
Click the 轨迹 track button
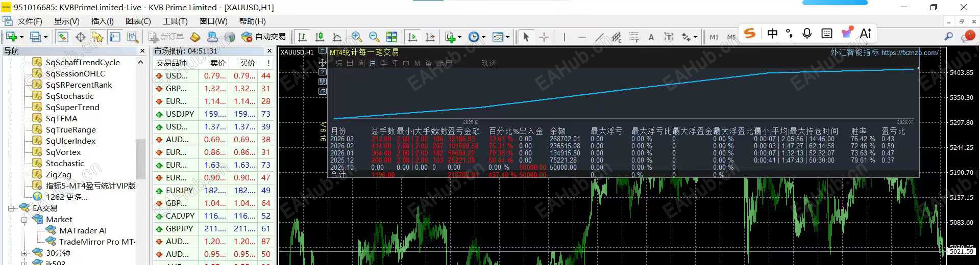(x=488, y=63)
